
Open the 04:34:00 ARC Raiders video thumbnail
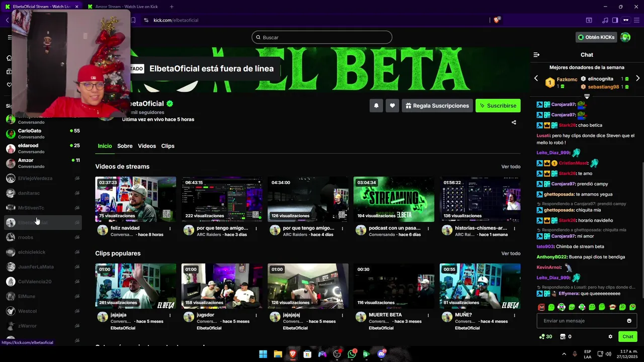308,199
